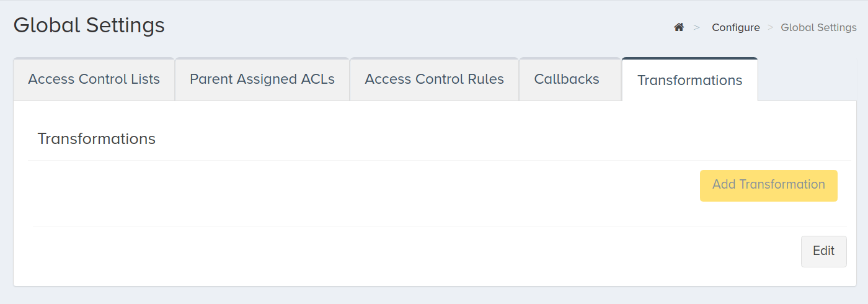Go to the Callbacks tab
Image resolution: width=868 pixels, height=304 pixels.
click(x=567, y=79)
